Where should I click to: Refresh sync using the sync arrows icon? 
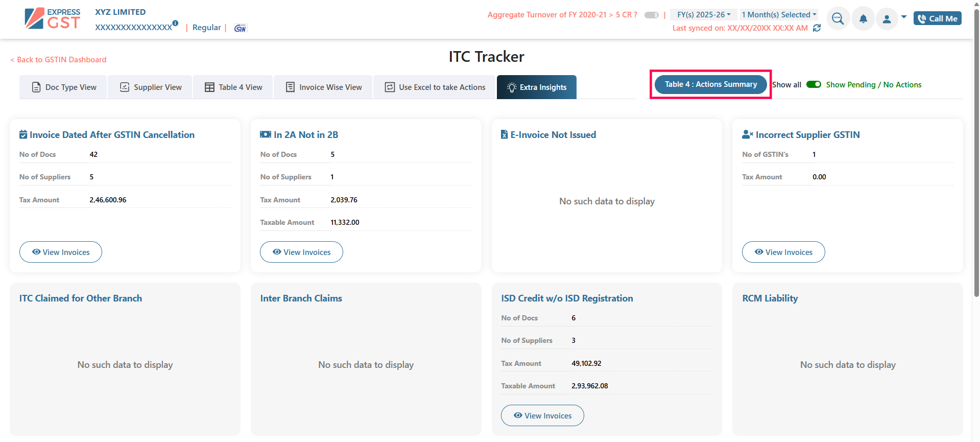817,28
